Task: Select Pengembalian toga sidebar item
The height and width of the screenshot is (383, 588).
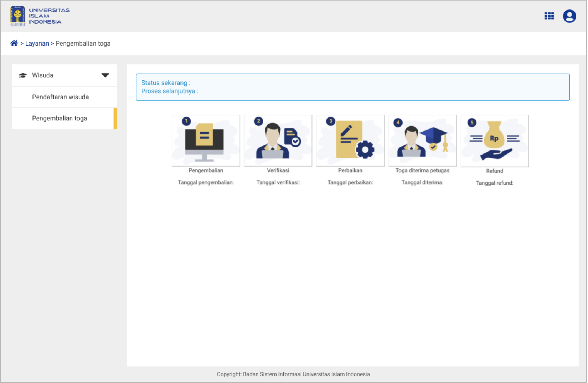Action: [x=59, y=118]
